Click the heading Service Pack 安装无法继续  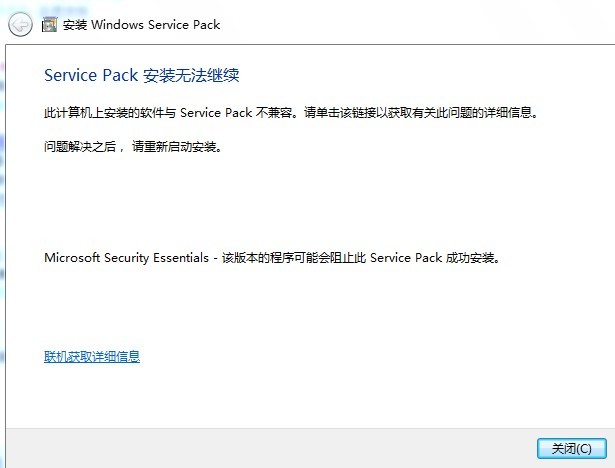(142, 75)
